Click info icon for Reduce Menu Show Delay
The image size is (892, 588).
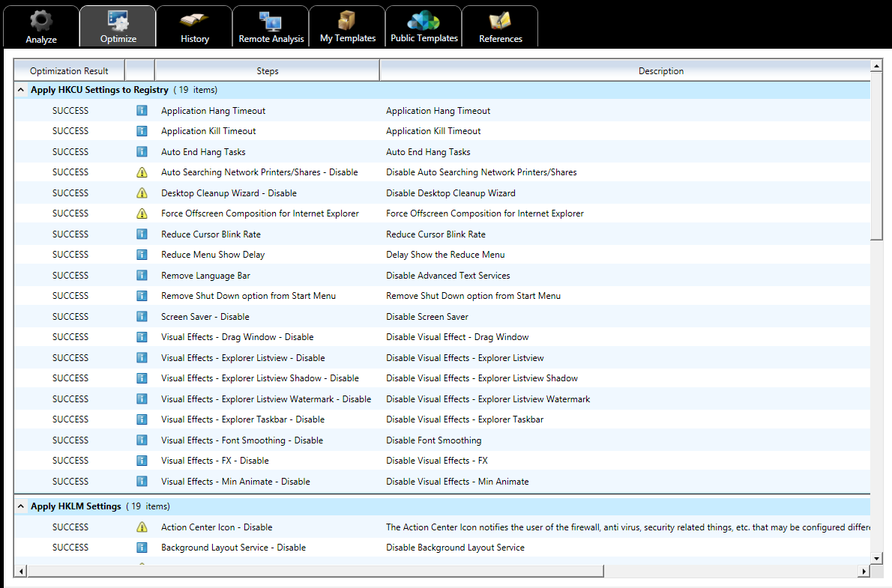(x=142, y=255)
